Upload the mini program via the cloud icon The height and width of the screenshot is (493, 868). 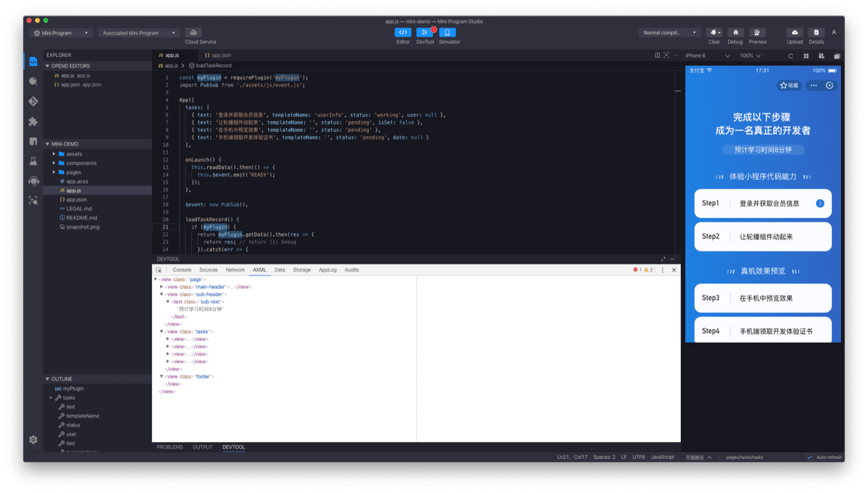794,34
